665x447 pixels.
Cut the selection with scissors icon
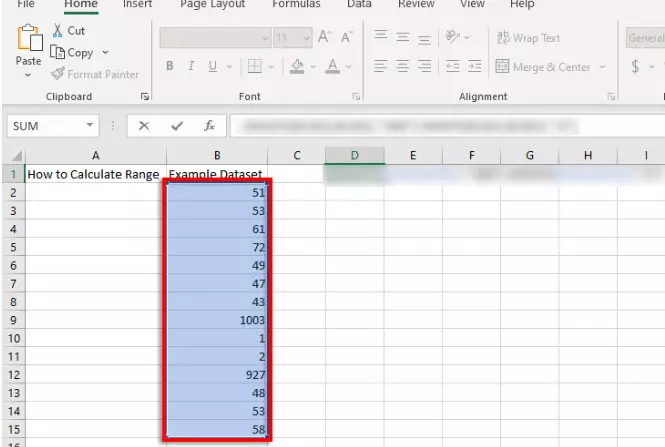(58, 31)
